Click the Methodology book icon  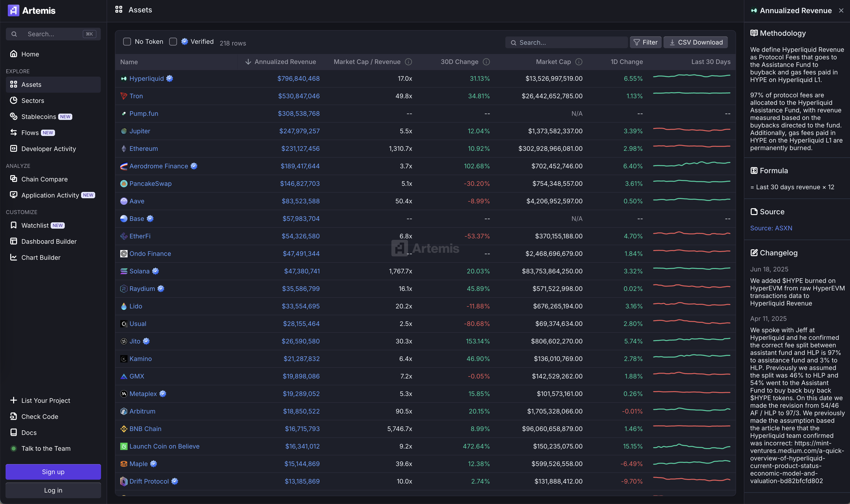pos(754,33)
